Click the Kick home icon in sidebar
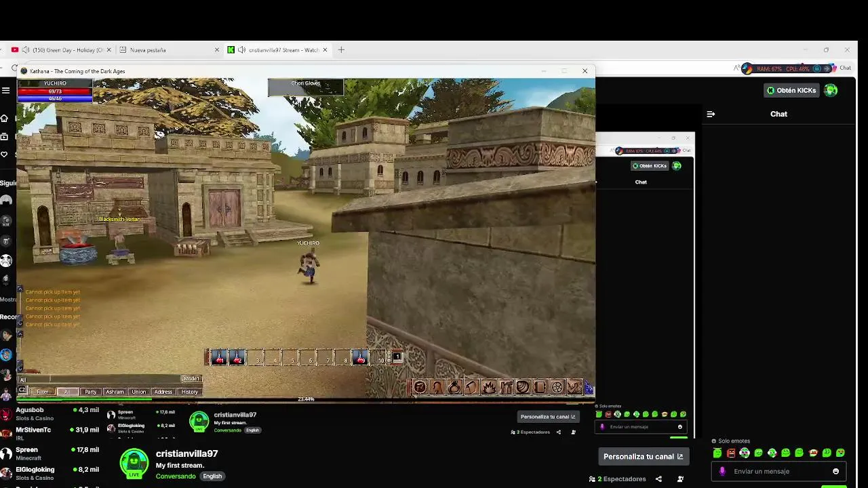This screenshot has height=488, width=868. click(x=4, y=119)
